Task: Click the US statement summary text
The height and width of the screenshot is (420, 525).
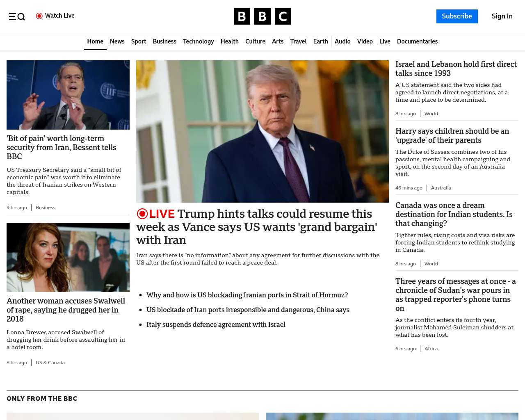Action: click(x=452, y=92)
